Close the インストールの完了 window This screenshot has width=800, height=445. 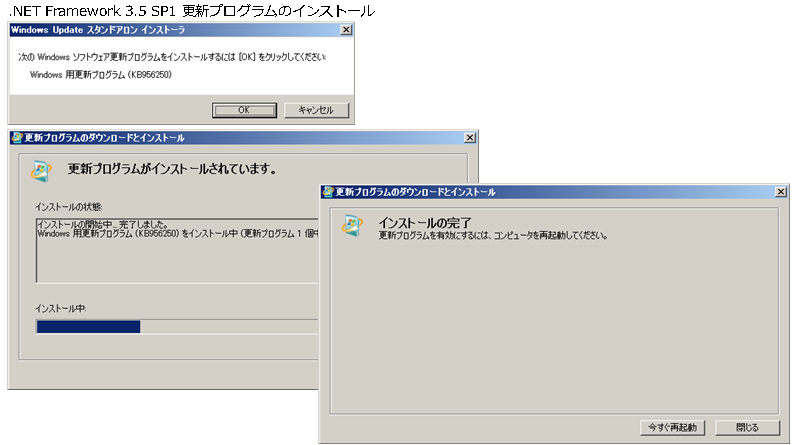tap(781, 192)
